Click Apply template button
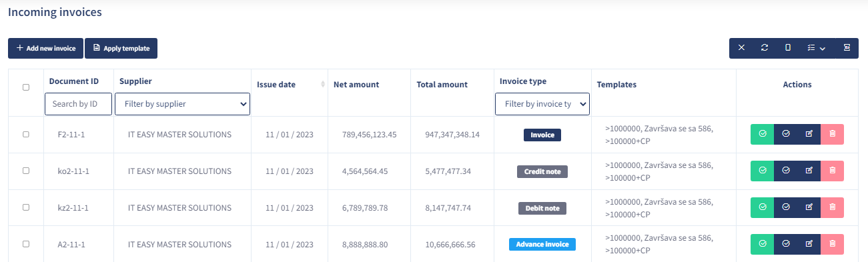This screenshot has width=868, height=262. pyautogui.click(x=121, y=48)
